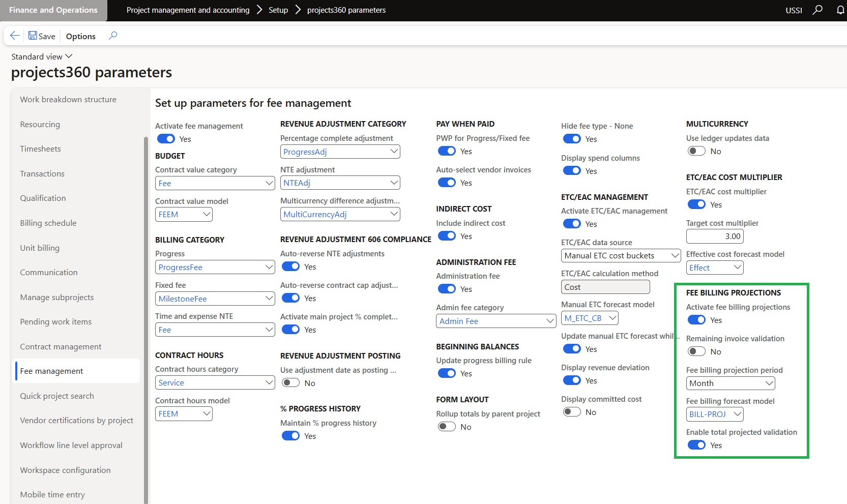Enable Use ledger updates data toggle
The width and height of the screenshot is (847, 504).
point(696,151)
